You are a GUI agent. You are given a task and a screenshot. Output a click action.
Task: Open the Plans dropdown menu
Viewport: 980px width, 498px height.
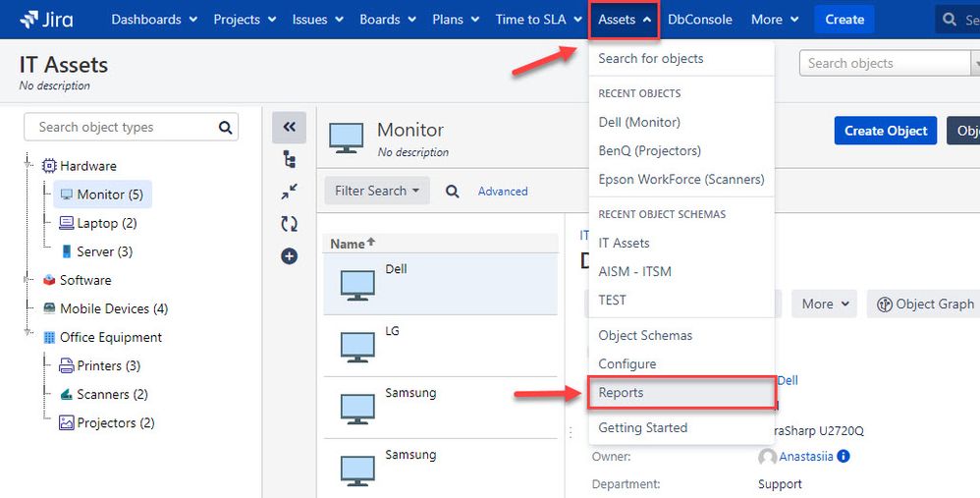pos(457,20)
